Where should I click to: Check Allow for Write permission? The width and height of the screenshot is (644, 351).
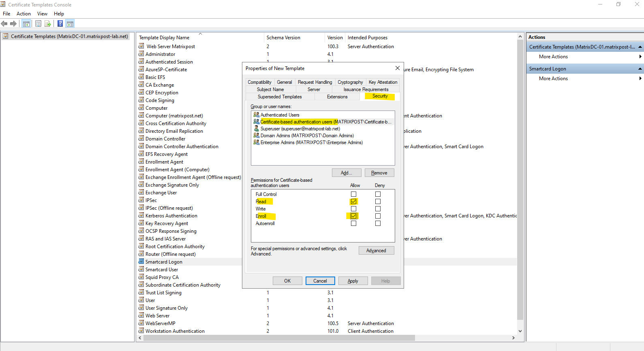(x=353, y=209)
